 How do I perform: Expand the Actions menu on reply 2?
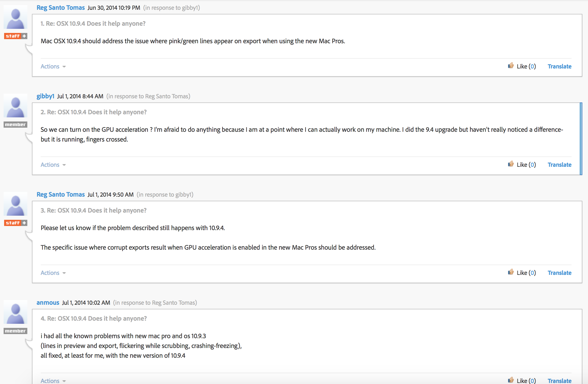[53, 165]
